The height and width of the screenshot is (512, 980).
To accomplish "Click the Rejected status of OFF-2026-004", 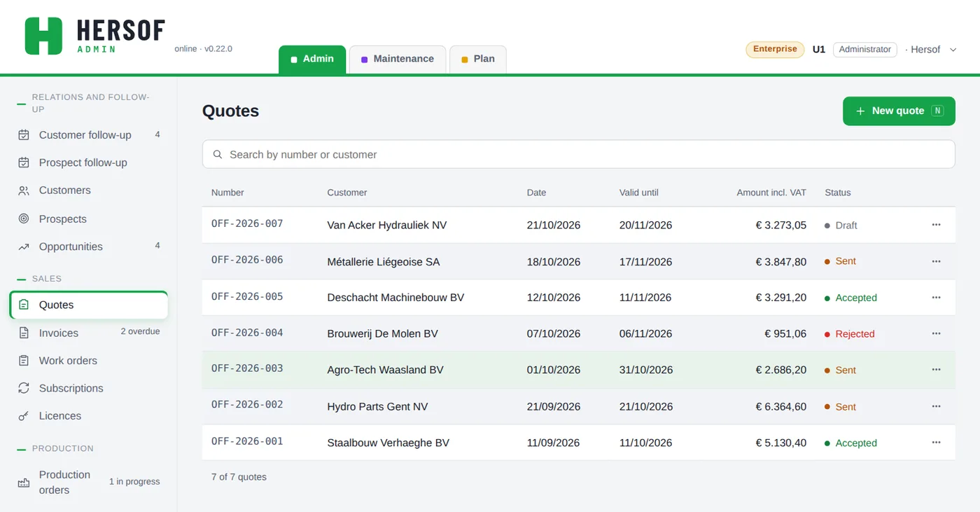I will 850,334.
